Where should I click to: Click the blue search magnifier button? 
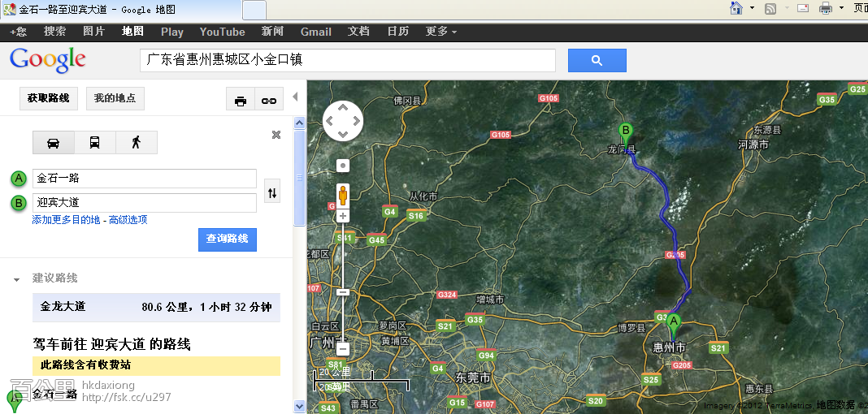coord(597,61)
